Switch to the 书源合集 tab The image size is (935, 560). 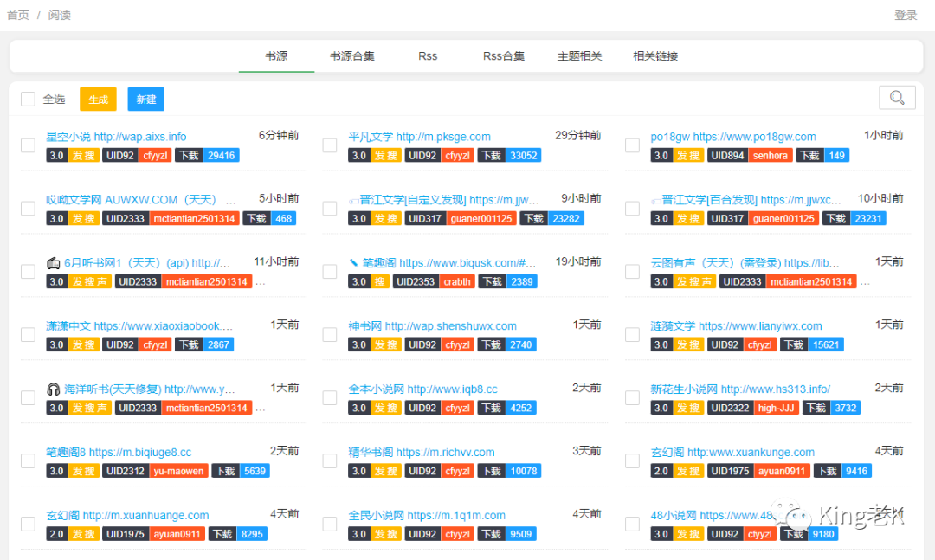click(x=351, y=56)
